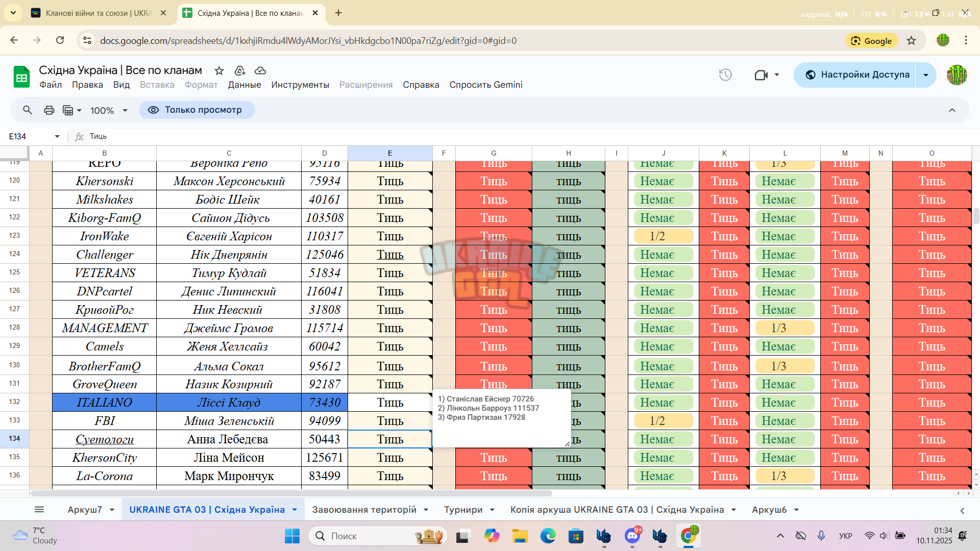Viewport: 980px width, 551px height.
Task: Open Google account avatar in Sheets
Action: tap(957, 75)
